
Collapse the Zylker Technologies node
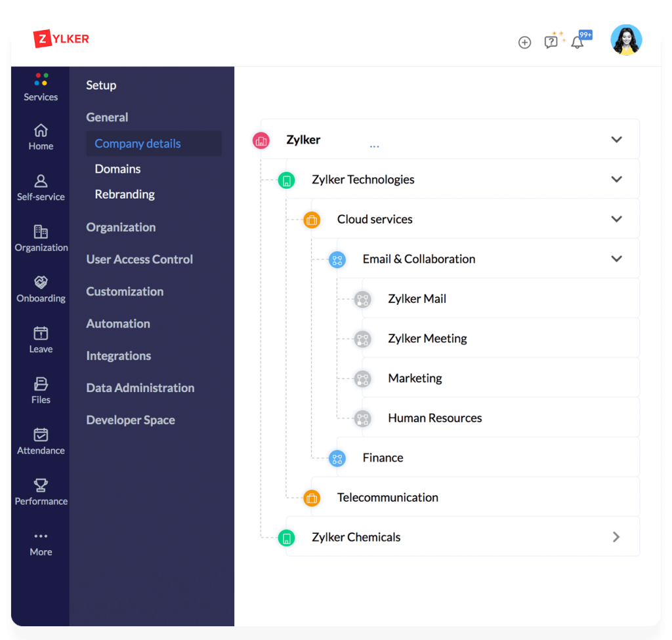(x=616, y=178)
